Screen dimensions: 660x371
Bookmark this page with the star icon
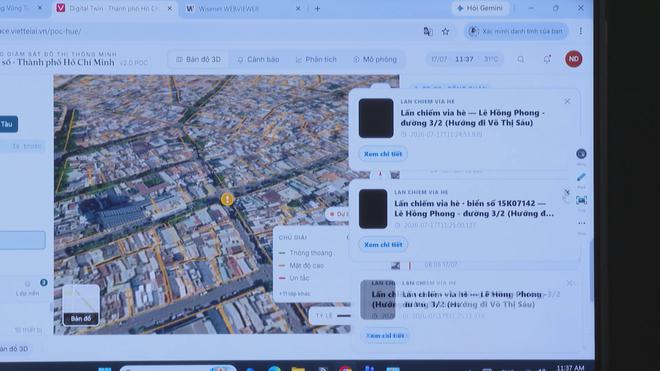pyautogui.click(x=445, y=32)
